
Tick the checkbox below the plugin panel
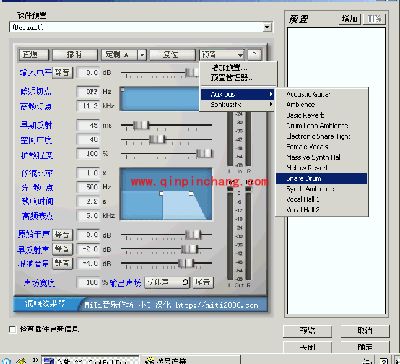click(13, 330)
